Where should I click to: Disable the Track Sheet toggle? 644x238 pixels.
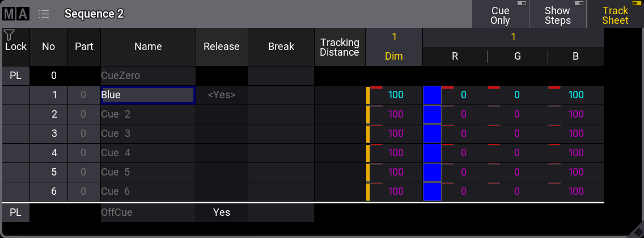[x=615, y=15]
